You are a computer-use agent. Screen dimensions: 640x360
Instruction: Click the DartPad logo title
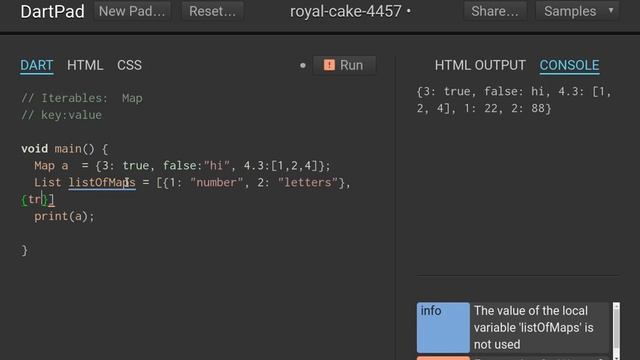(x=53, y=11)
